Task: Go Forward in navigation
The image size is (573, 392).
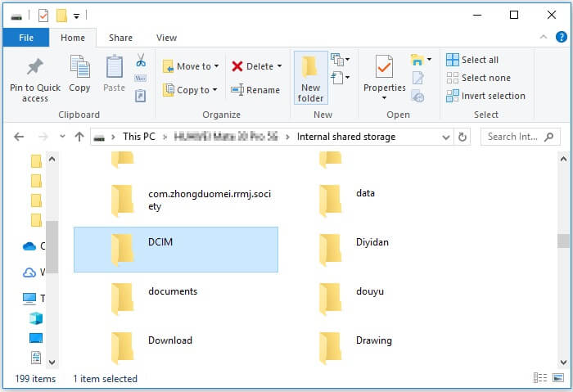Action: click(x=43, y=137)
